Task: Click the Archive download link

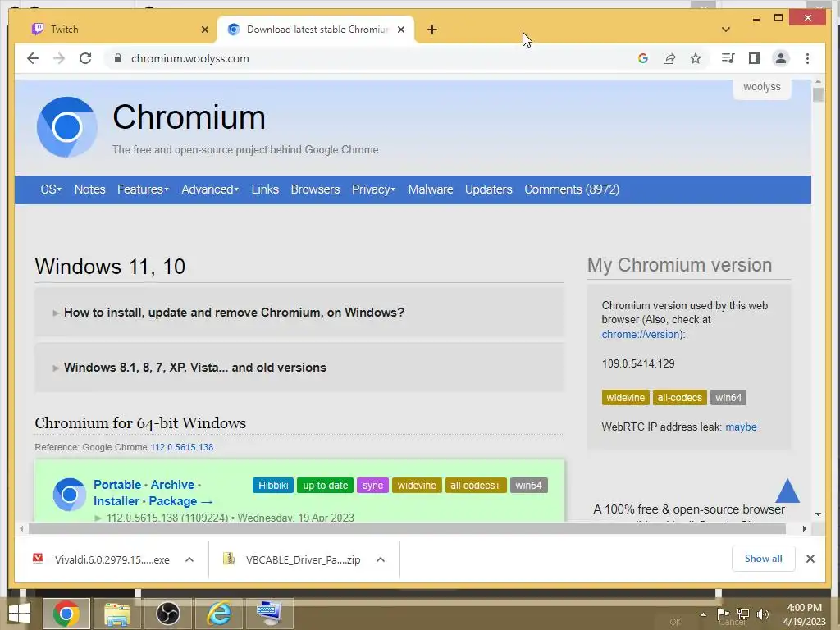Action: [172, 484]
